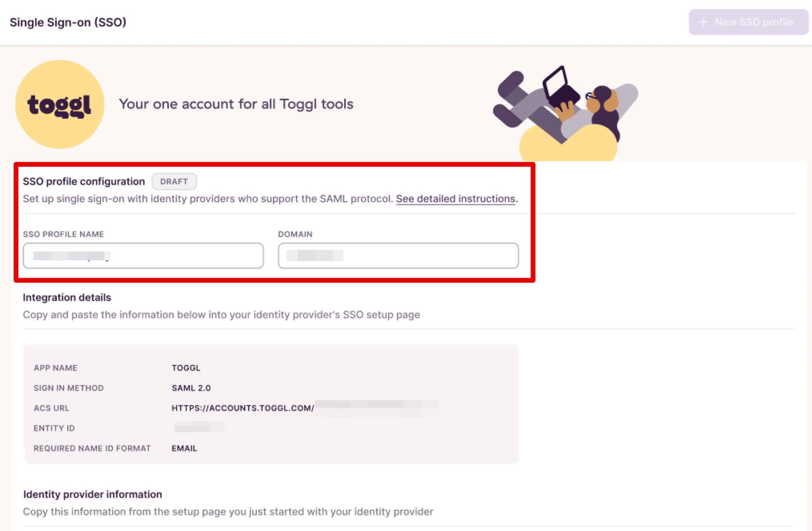Viewport: 812px width, 531px height.
Task: Click the plus icon beside New SSO profile
Action: tap(704, 22)
